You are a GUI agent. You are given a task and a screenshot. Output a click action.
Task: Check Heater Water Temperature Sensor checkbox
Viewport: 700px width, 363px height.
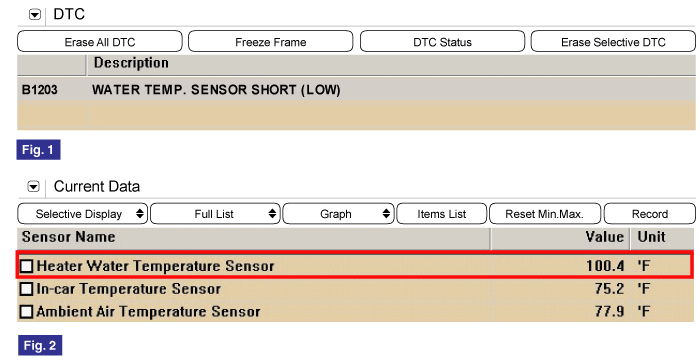26,266
